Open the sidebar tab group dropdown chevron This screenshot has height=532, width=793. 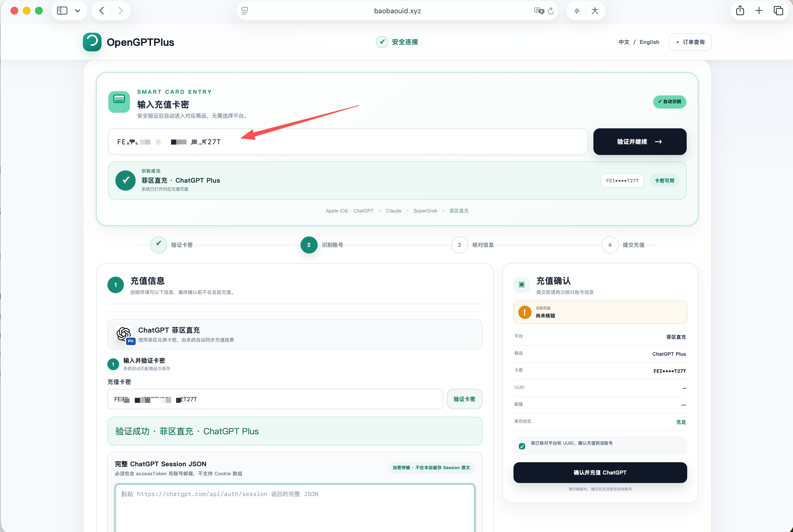point(78,11)
